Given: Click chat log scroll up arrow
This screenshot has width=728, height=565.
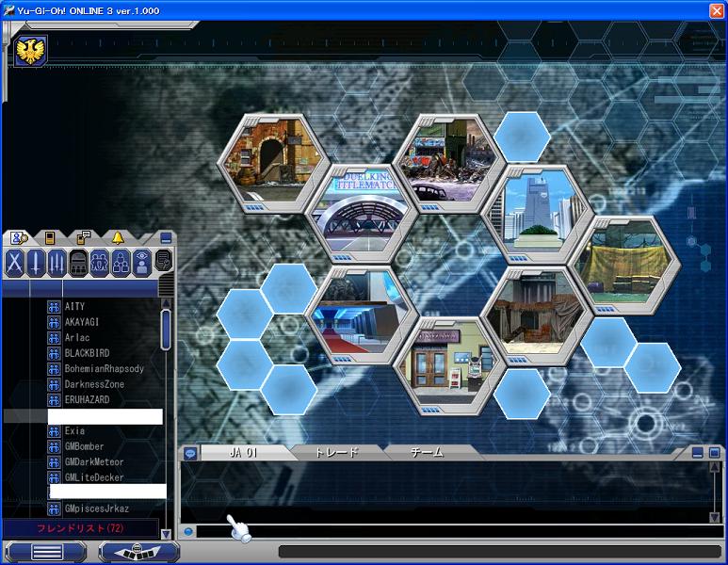Looking at the screenshot, I should click(x=715, y=467).
